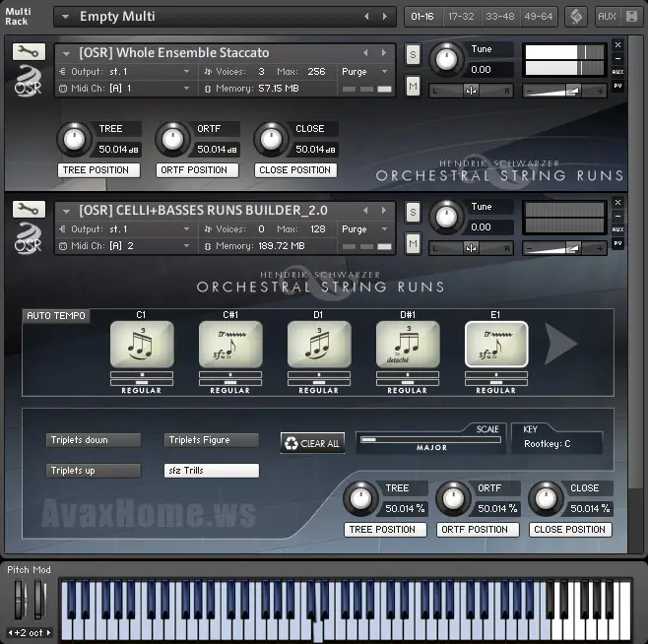Toggle AUX sends for CELLI+BASSES RUNS BUILDER
648x644 pixels.
617,229
